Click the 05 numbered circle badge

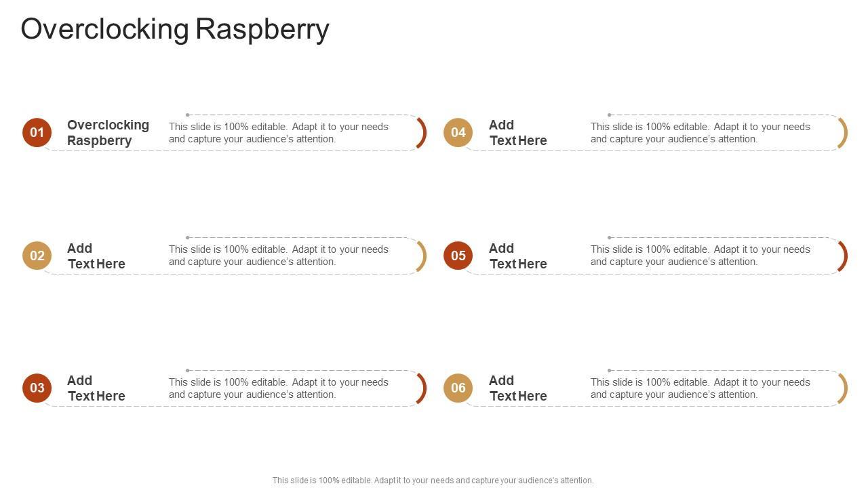pyautogui.click(x=458, y=256)
